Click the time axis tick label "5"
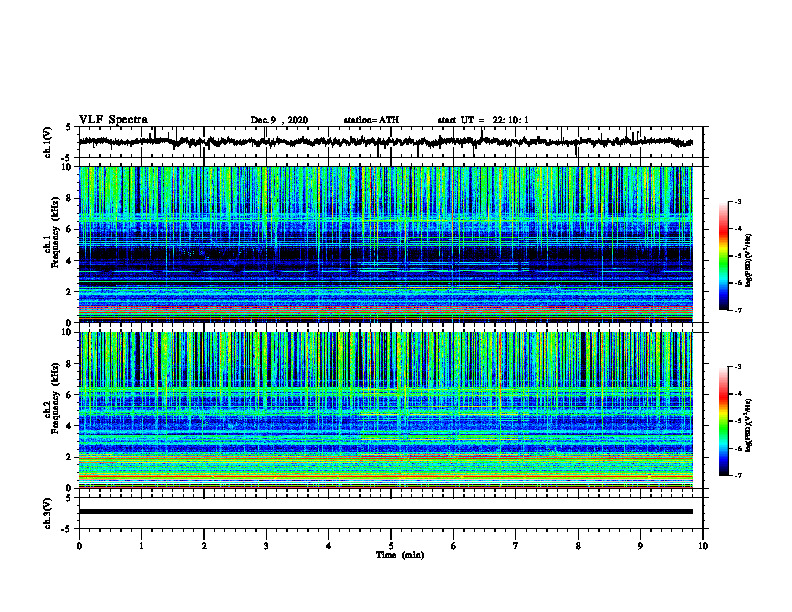Screen dimensions: 792x612 pos(391,546)
